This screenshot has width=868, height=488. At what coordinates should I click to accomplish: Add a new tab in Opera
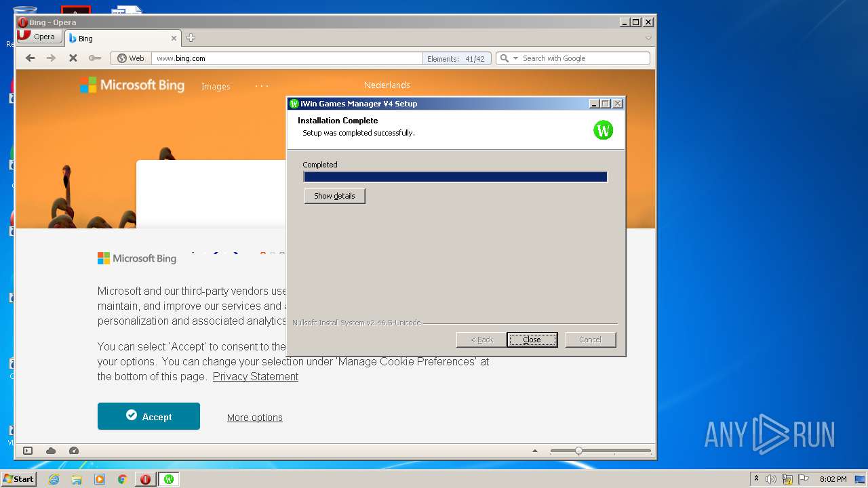[x=191, y=38]
